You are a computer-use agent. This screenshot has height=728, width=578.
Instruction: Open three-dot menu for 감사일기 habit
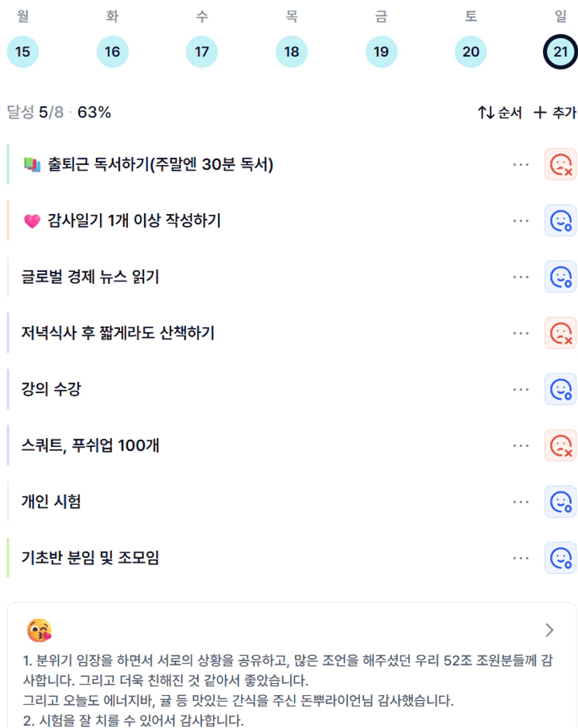521,221
